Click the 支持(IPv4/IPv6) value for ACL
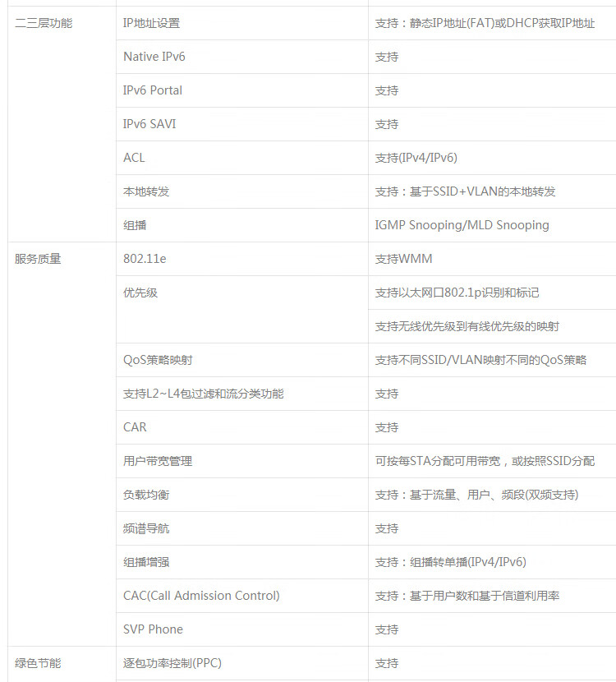The height and width of the screenshot is (682, 616). tap(416, 158)
